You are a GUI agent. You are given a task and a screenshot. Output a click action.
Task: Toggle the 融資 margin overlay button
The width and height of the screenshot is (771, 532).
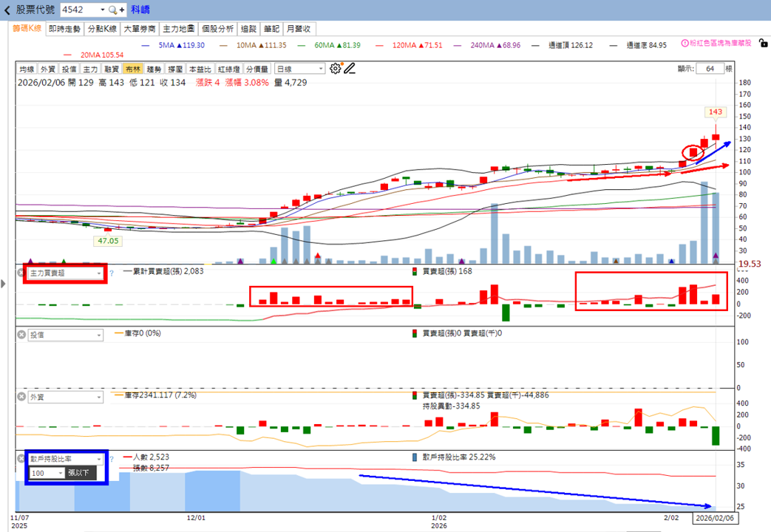point(112,69)
